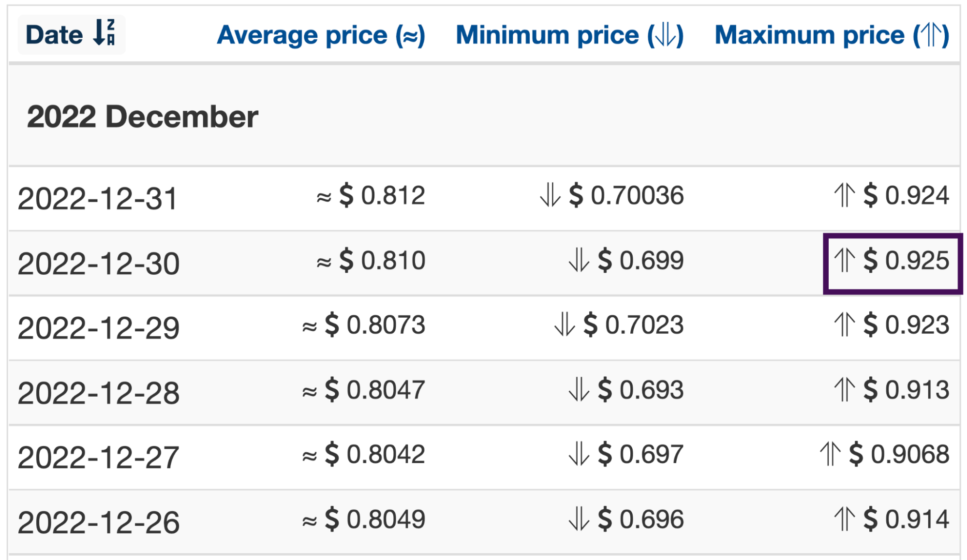The image size is (967, 560).
Task: Click the down arrow icon beside $ 0.696
Action: (579, 519)
